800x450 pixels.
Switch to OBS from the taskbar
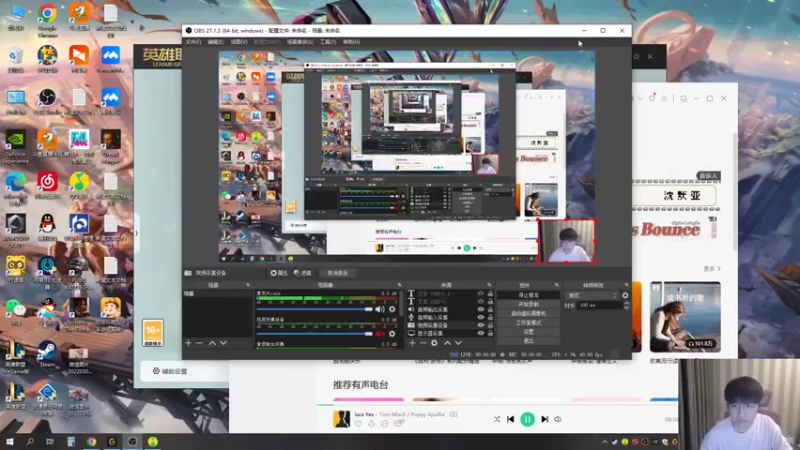(x=132, y=442)
